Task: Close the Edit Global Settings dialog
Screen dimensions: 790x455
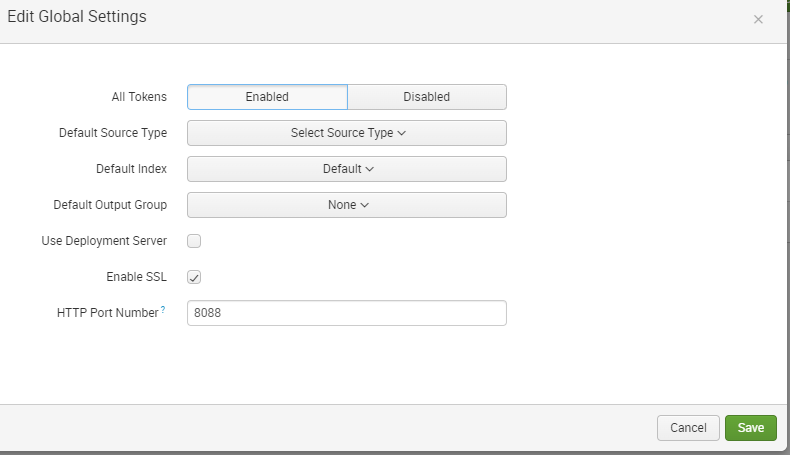Action: [x=758, y=19]
